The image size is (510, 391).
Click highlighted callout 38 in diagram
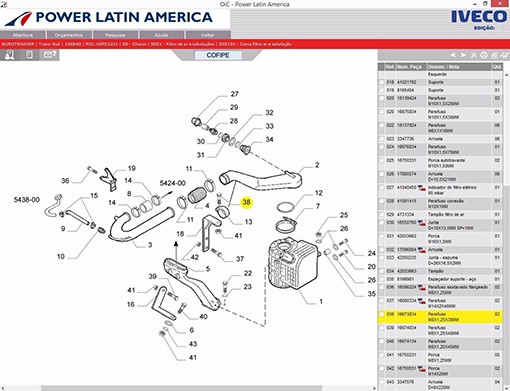coord(246,202)
